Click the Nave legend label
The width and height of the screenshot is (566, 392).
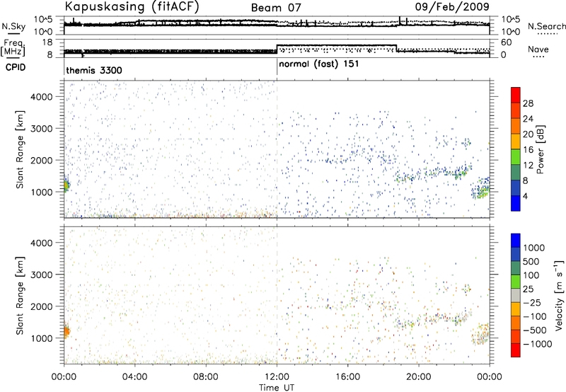(x=538, y=49)
